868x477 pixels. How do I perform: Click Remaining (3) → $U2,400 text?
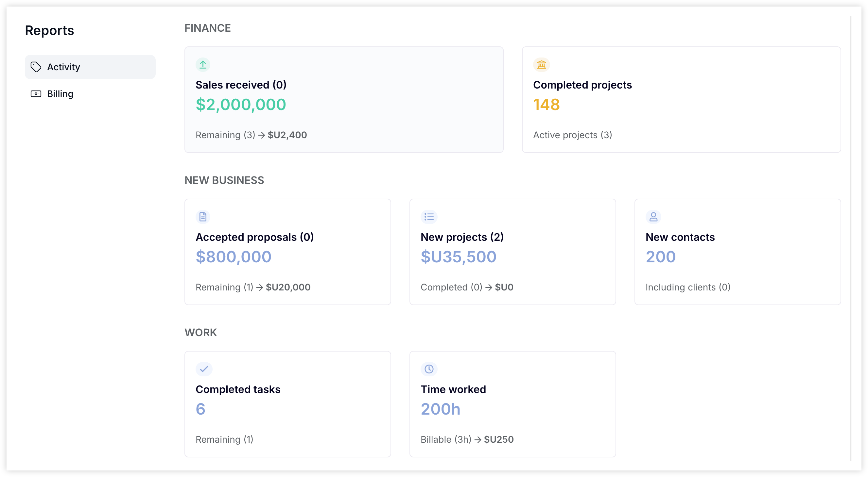point(252,135)
